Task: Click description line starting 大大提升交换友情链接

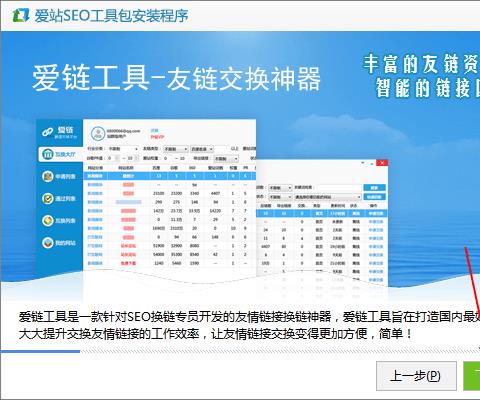Action: [x=216, y=334]
